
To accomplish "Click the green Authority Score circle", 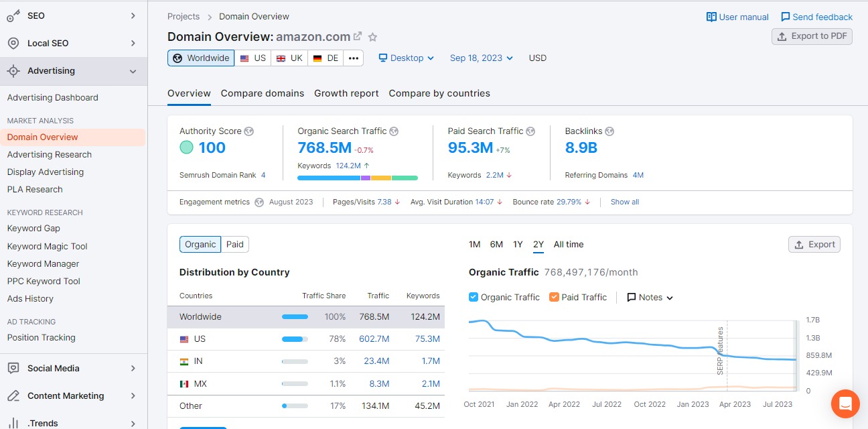I will click(x=187, y=147).
